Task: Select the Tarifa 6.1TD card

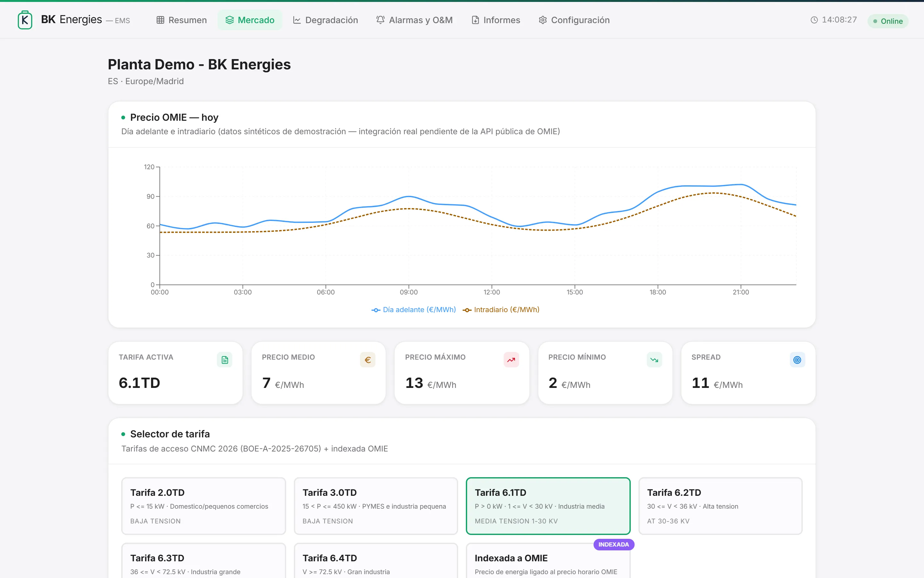Action: tap(548, 506)
